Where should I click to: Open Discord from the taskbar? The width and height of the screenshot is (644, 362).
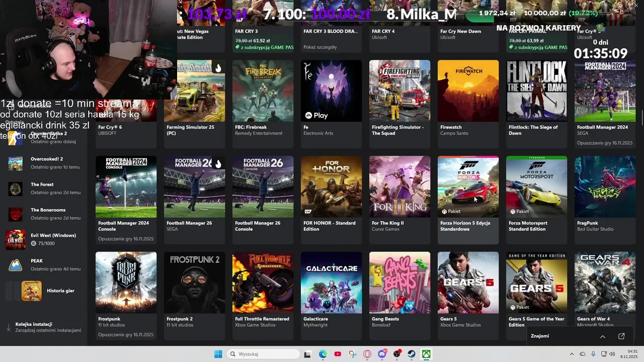tap(382, 354)
